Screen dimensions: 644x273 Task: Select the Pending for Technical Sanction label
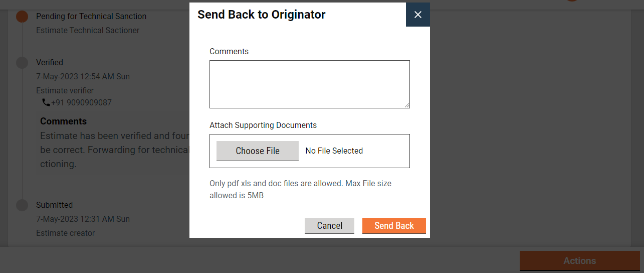point(91,17)
